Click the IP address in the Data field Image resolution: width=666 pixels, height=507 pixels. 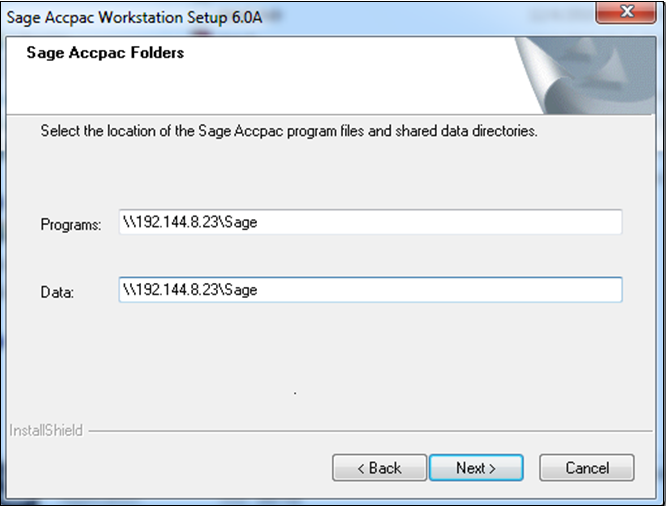[x=178, y=290]
